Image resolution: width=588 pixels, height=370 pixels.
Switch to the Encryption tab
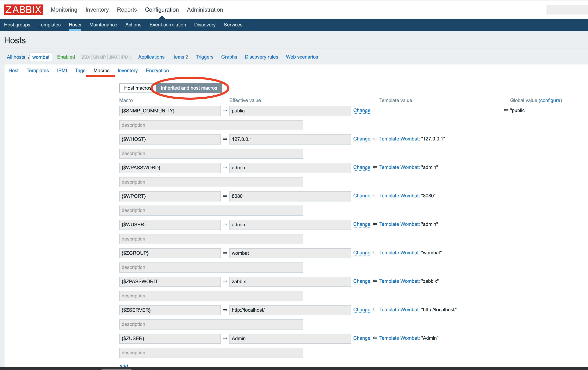(x=157, y=70)
